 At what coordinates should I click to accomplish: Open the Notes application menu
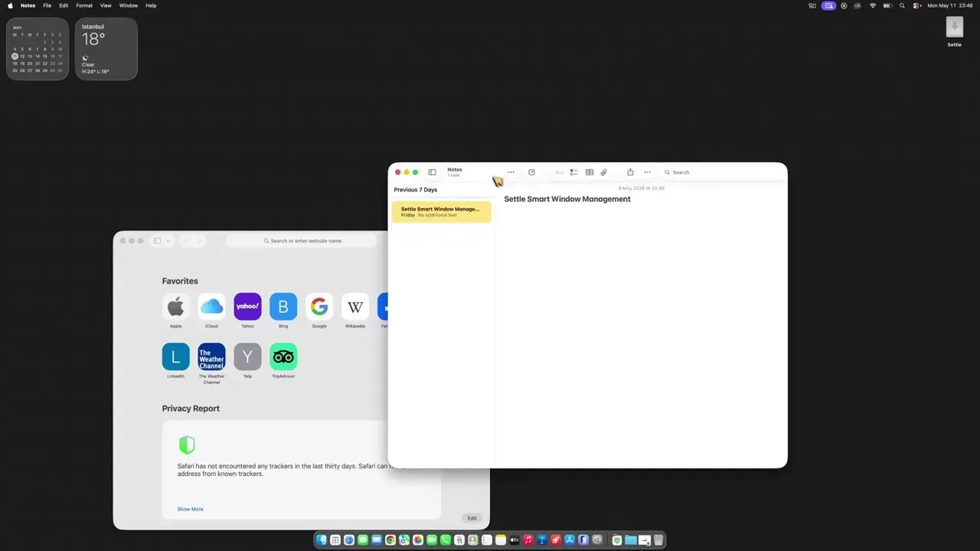point(28,5)
